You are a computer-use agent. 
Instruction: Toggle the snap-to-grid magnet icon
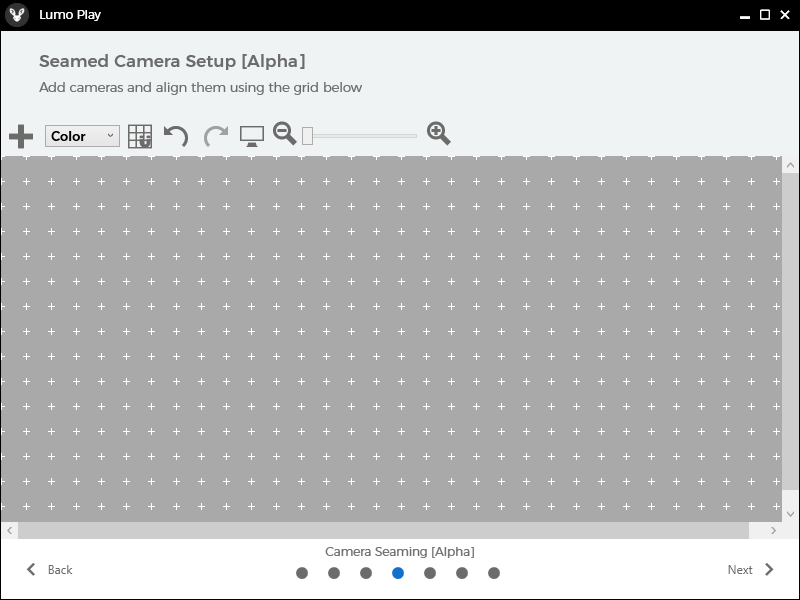tap(140, 136)
